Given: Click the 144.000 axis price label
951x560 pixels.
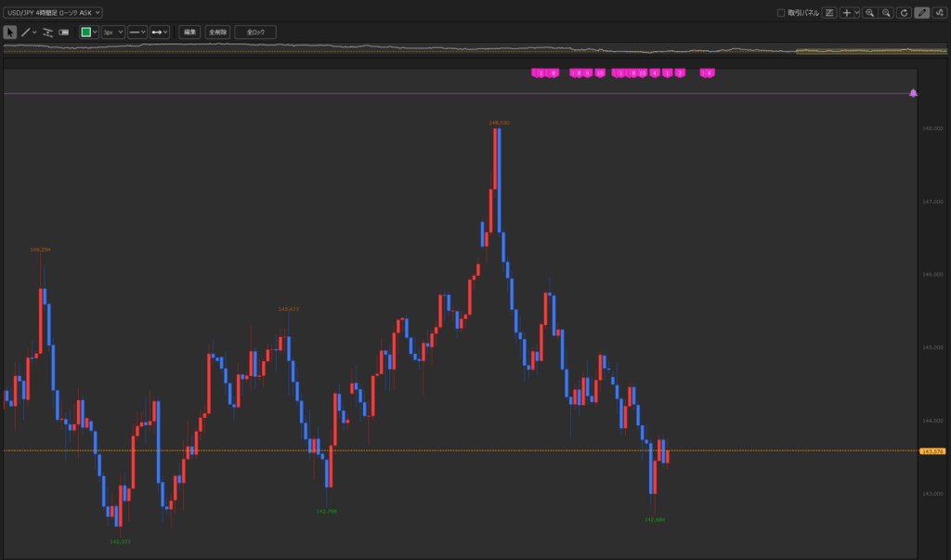Looking at the screenshot, I should 932,421.
